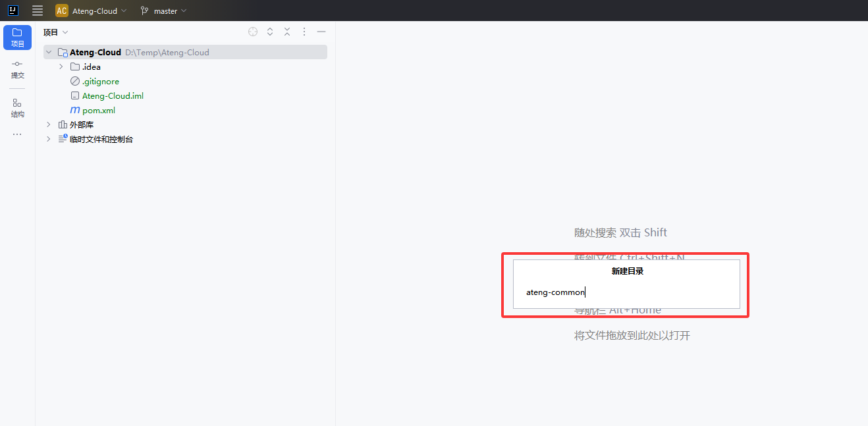
Task: Click the select opened file target icon
Action: pyautogui.click(x=253, y=32)
